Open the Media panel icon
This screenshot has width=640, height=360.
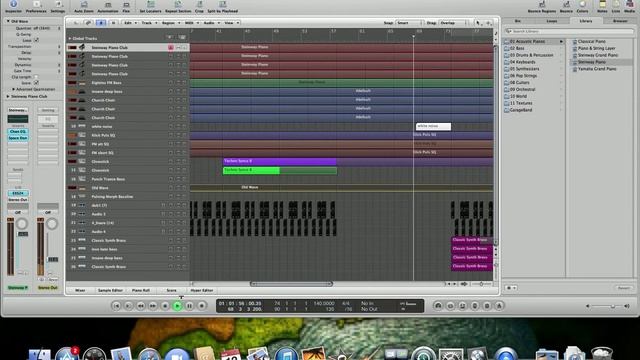pos(629,6)
